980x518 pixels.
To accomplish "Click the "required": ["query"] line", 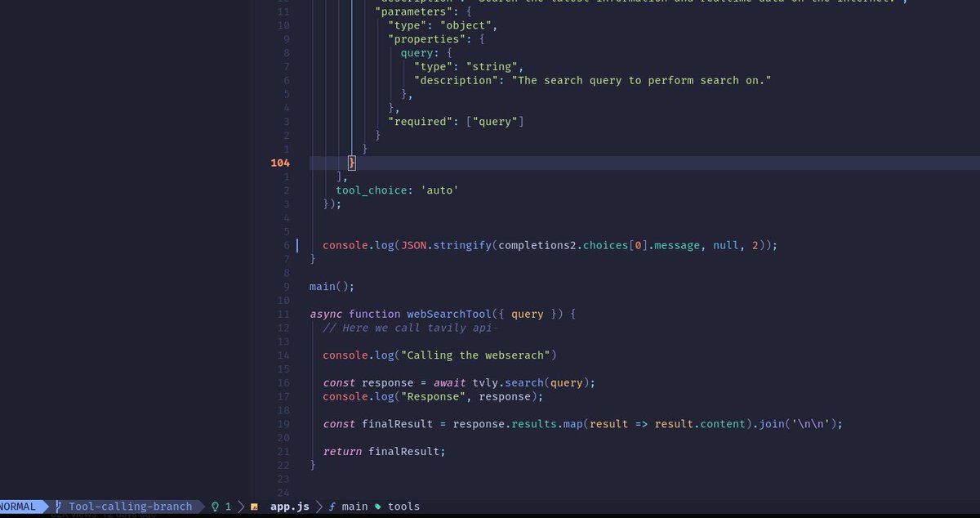I will pyautogui.click(x=456, y=122).
